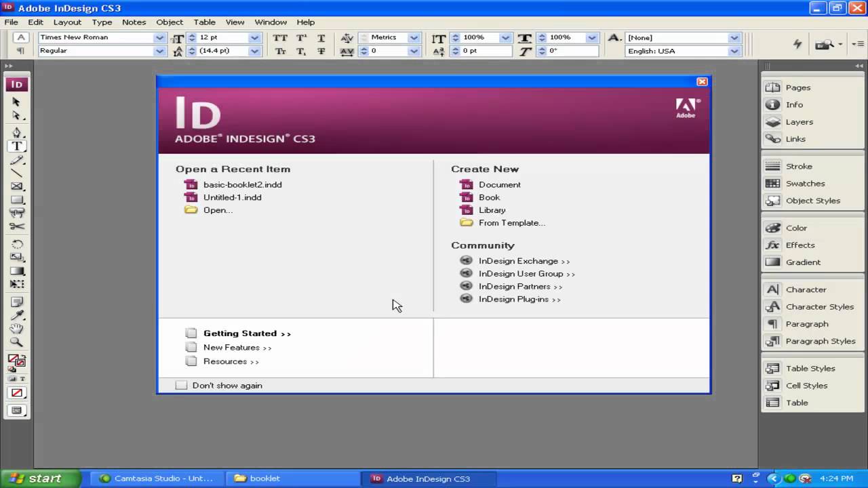Open the Layout menu

[x=67, y=22]
